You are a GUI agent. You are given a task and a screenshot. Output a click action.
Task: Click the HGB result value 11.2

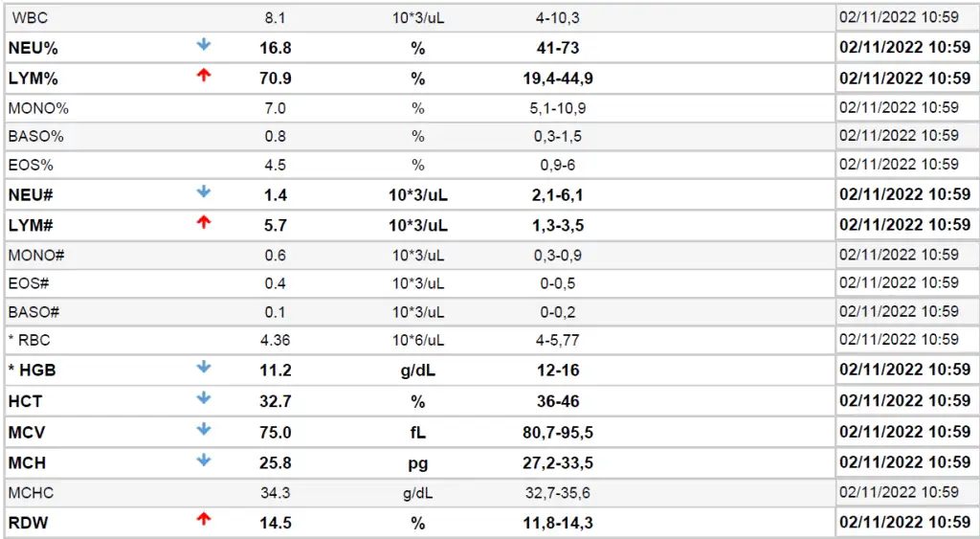(275, 371)
